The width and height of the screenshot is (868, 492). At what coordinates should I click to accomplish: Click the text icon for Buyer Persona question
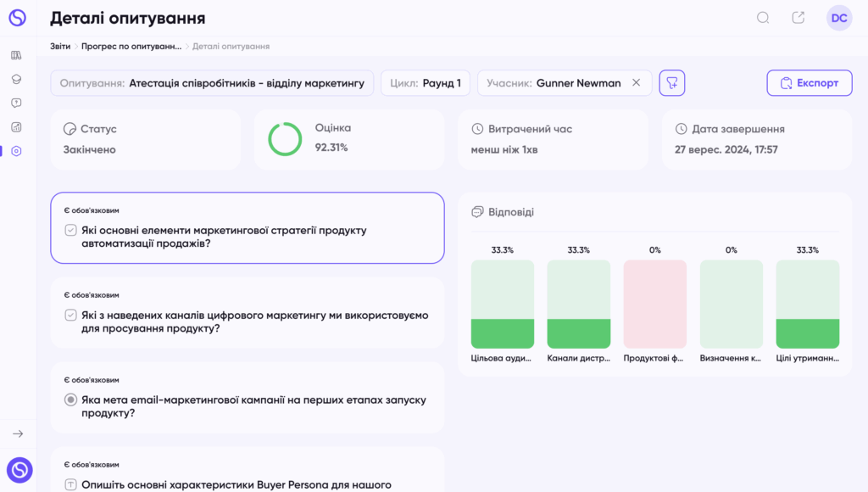[x=70, y=485]
